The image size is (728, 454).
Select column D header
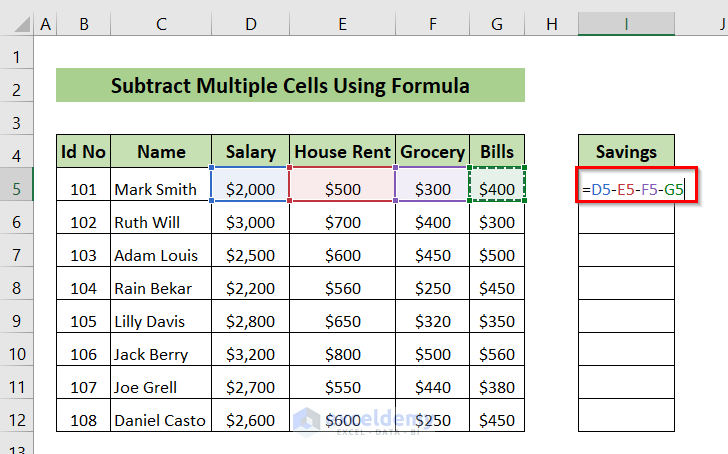250,23
